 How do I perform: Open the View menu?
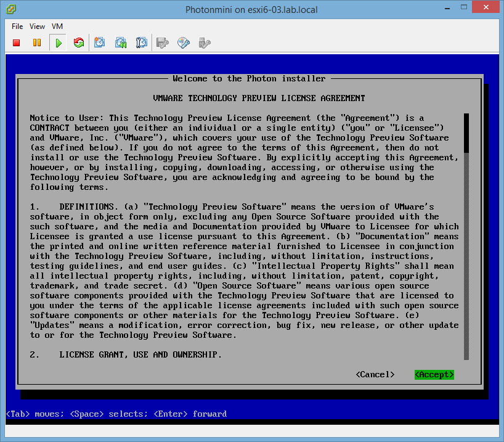pos(37,27)
